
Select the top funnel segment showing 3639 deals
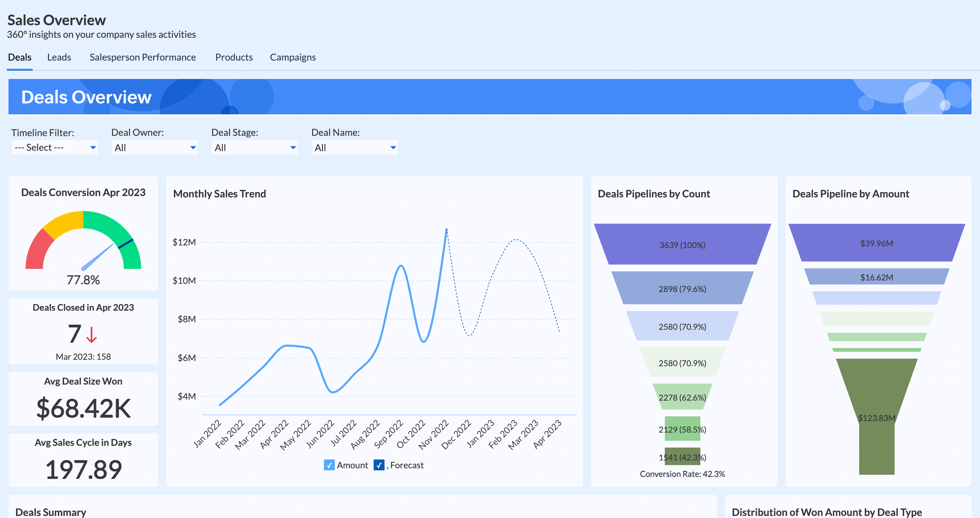683,245
